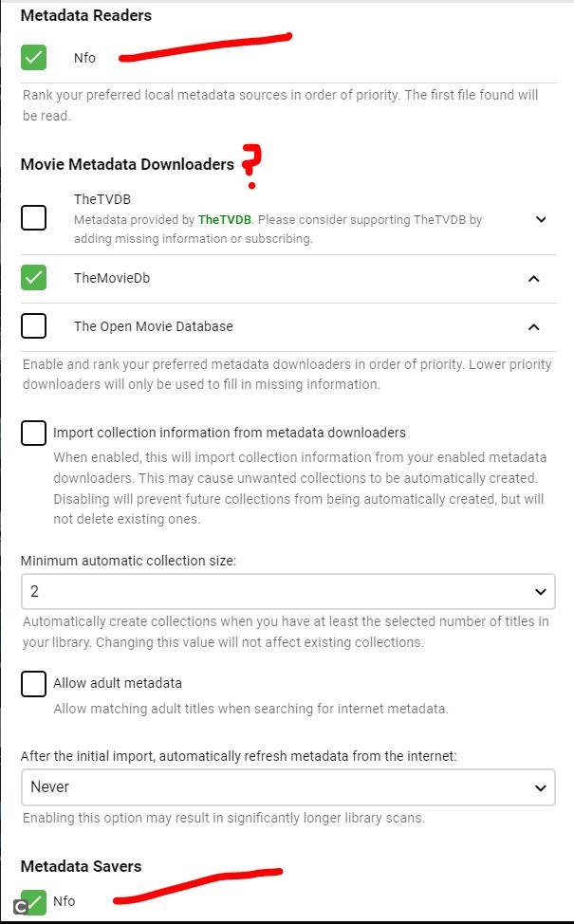
Task: Disable the TheMovieDb downloader checkbox
Action: point(34,278)
